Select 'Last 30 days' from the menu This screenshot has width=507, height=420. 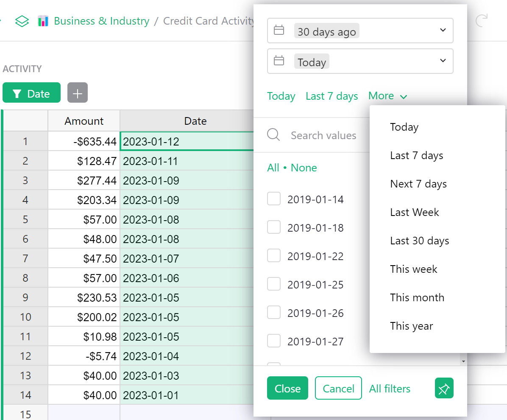click(x=419, y=241)
